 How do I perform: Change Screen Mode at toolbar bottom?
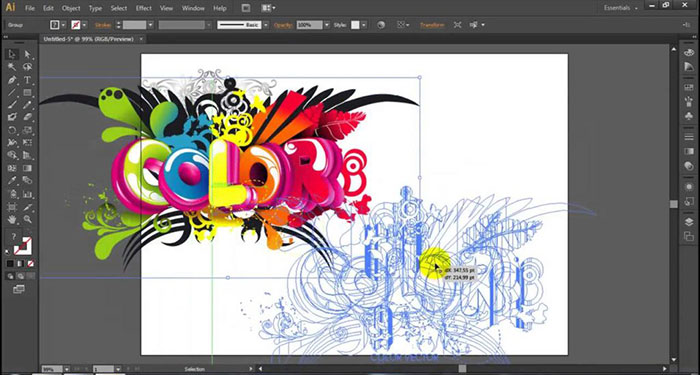point(19,290)
